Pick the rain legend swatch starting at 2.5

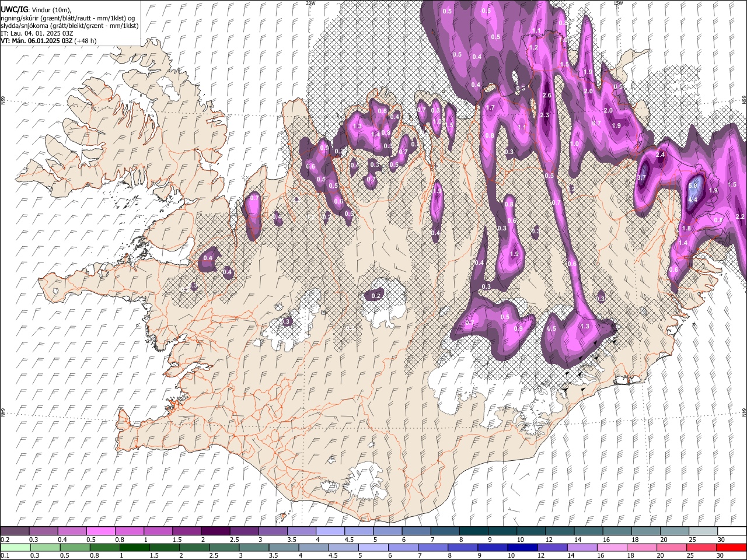tap(224, 547)
